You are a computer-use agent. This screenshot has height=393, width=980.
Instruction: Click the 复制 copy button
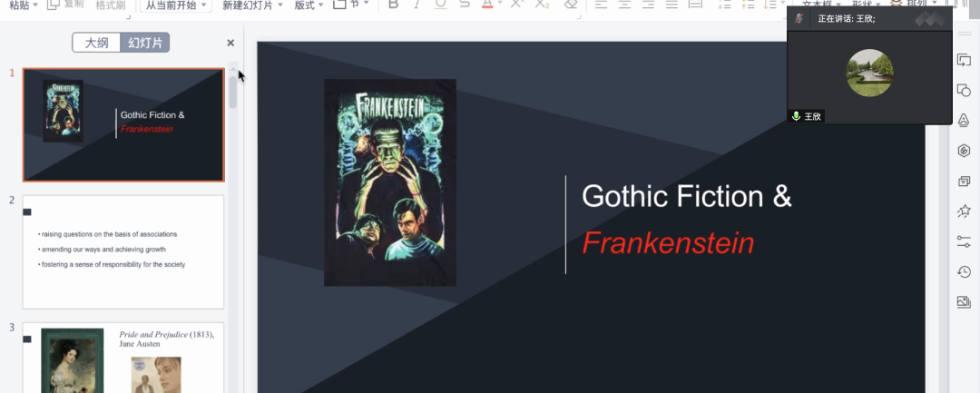click(x=65, y=5)
